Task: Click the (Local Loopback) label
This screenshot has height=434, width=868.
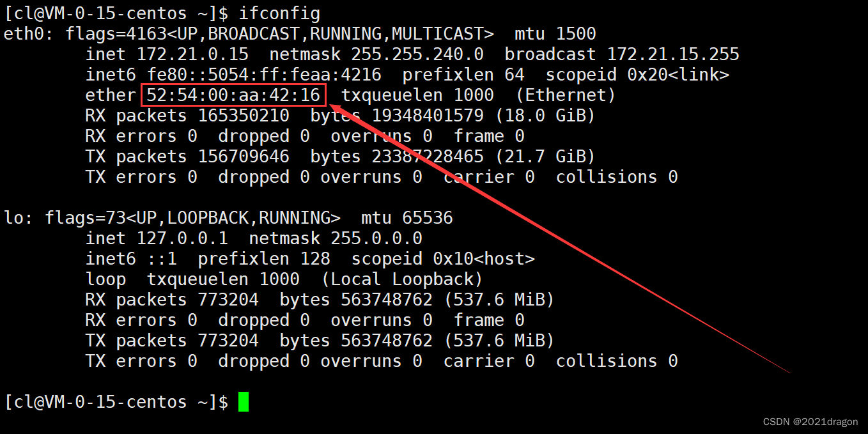Action: tap(401, 279)
